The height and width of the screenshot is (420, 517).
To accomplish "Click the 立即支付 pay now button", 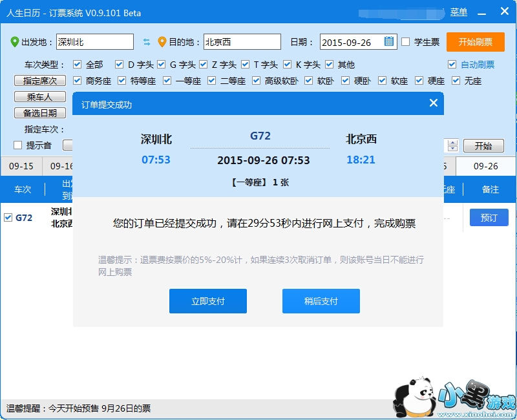I will point(208,301).
